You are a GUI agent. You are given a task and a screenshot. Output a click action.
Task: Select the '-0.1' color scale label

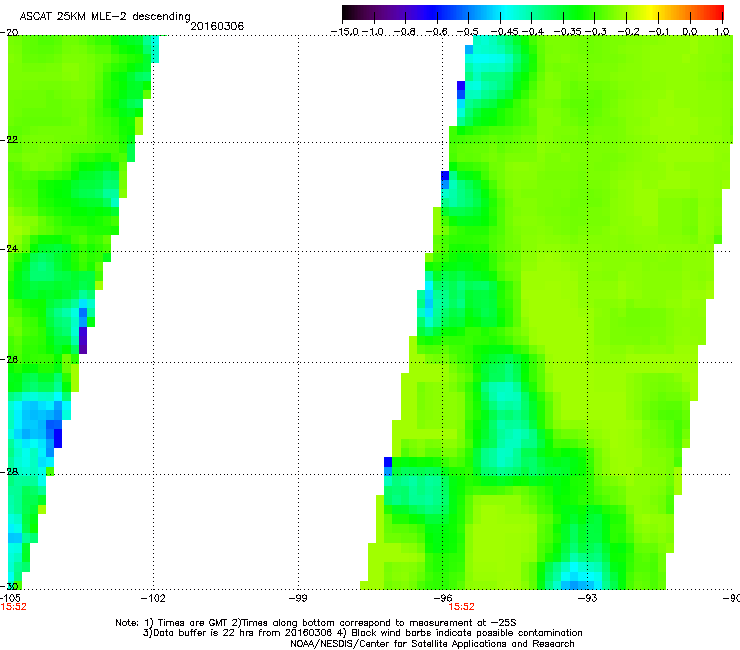659,32
